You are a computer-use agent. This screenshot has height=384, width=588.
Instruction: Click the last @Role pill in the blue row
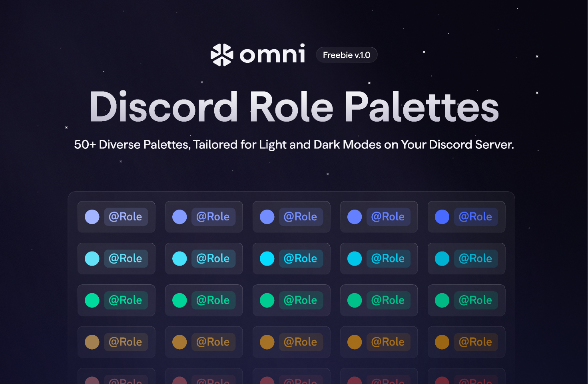pyautogui.click(x=476, y=217)
